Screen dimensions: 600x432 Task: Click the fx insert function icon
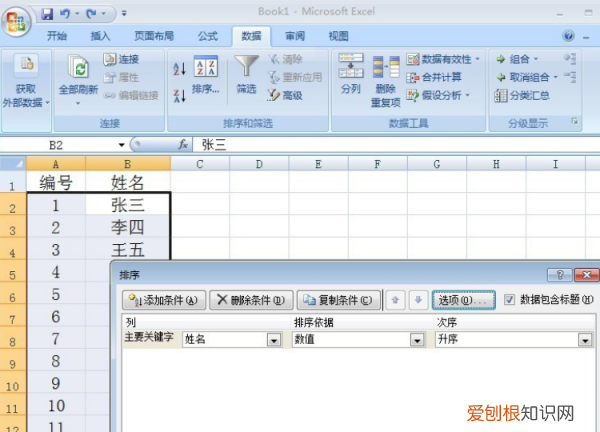(x=183, y=145)
